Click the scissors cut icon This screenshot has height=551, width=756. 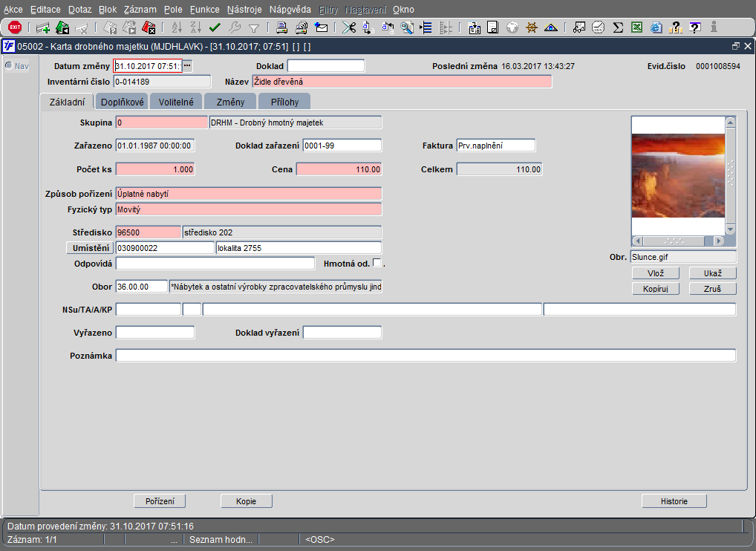pyautogui.click(x=349, y=27)
